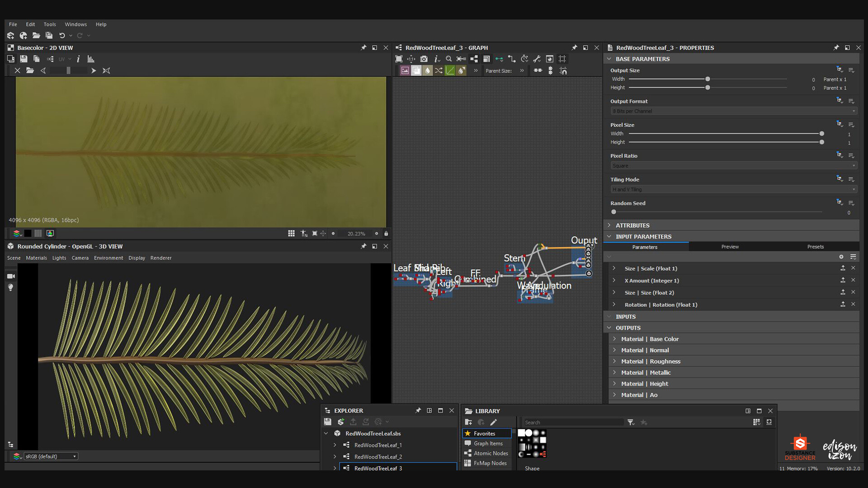The height and width of the screenshot is (488, 868).
Task: Click the 3D view light bulb icon
Action: (11, 288)
